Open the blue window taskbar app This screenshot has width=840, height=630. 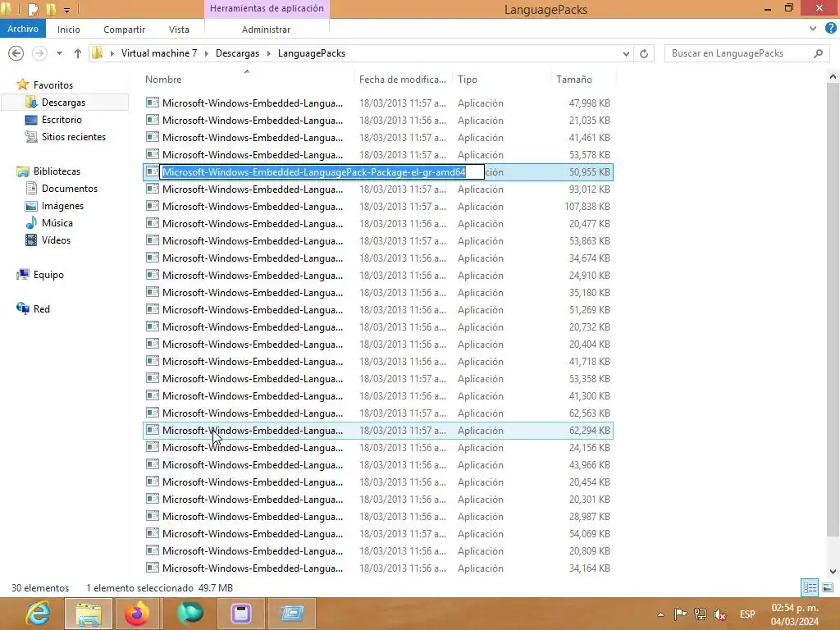tap(292, 614)
